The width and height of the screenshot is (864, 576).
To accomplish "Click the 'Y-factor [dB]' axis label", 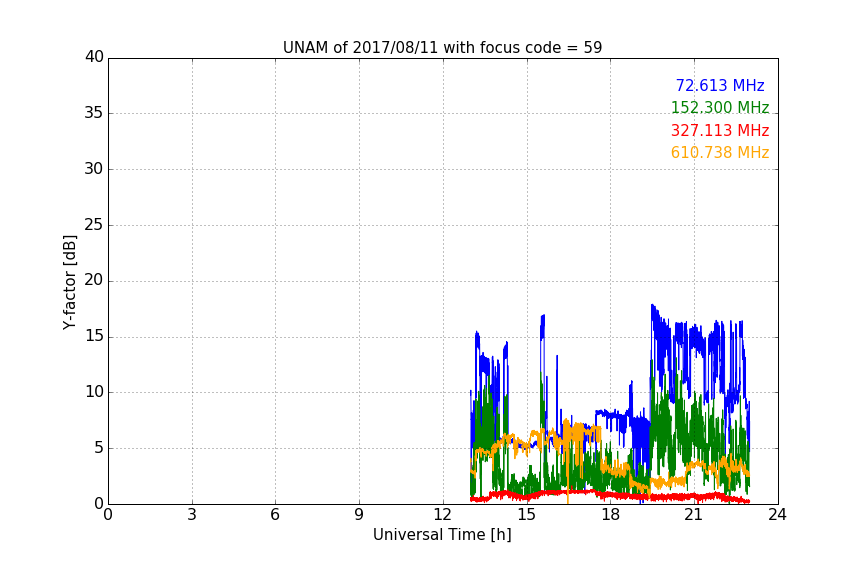I will (x=69, y=283).
